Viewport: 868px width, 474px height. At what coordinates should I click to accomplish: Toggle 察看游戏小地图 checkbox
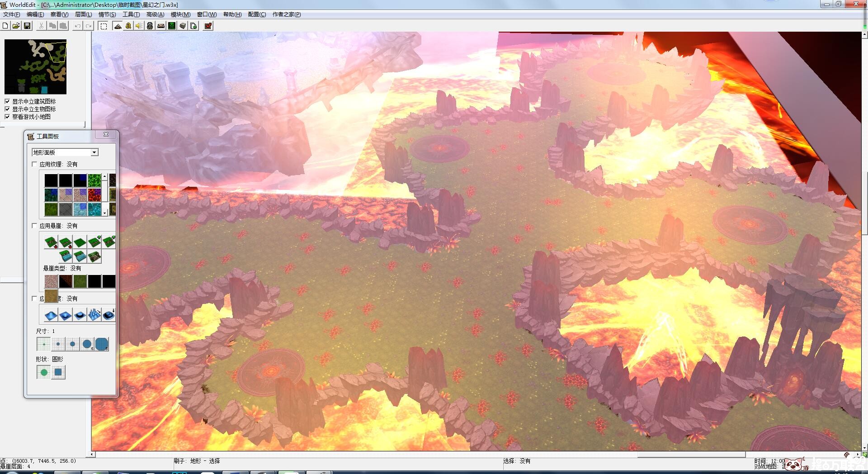click(7, 117)
